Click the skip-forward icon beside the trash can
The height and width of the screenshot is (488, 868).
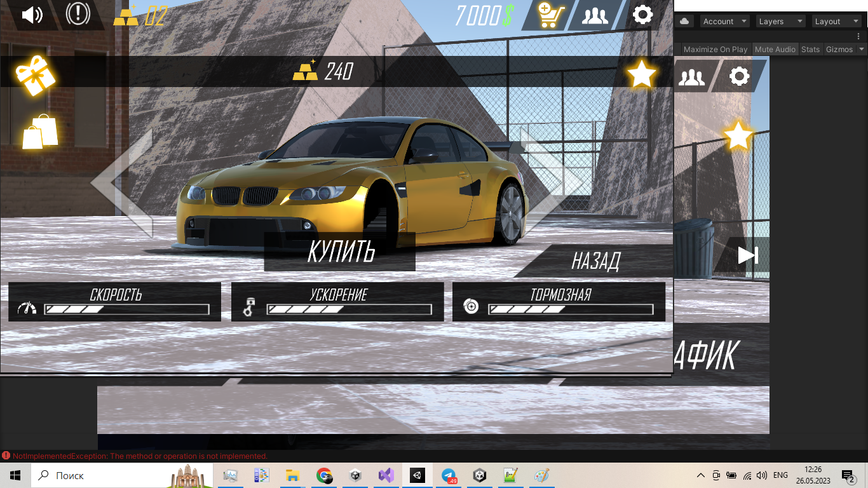747,255
